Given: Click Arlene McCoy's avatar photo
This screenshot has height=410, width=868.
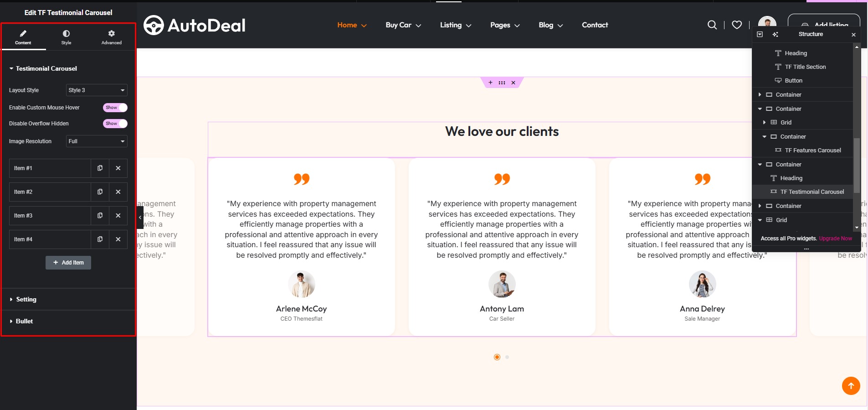Looking at the screenshot, I should 301,284.
